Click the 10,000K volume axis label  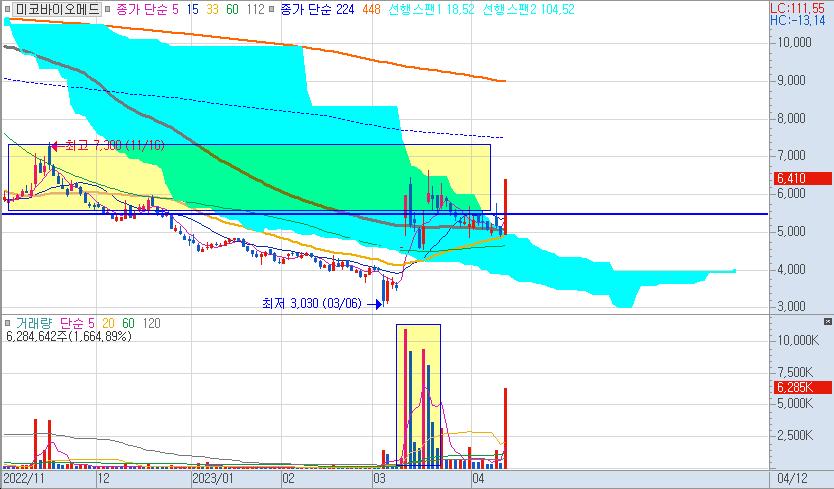(x=798, y=340)
